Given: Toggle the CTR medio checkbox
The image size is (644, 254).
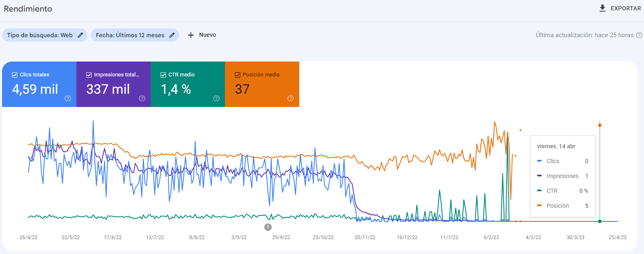Looking at the screenshot, I should coord(163,75).
